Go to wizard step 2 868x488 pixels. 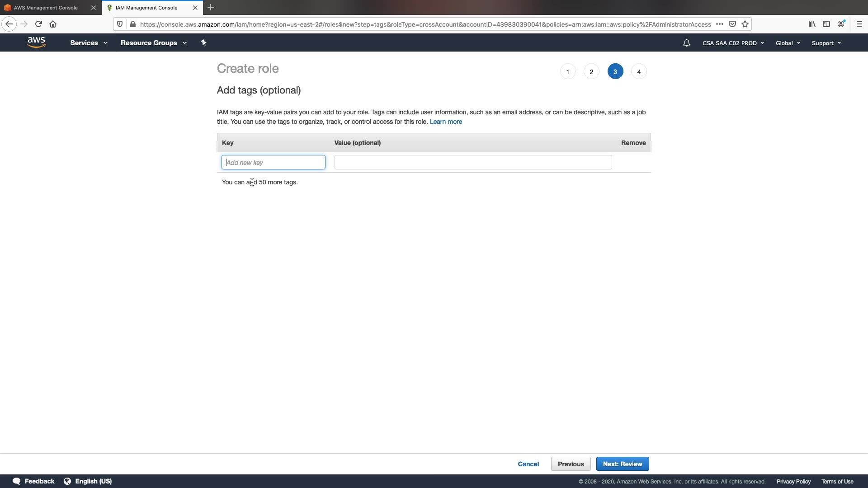591,71
